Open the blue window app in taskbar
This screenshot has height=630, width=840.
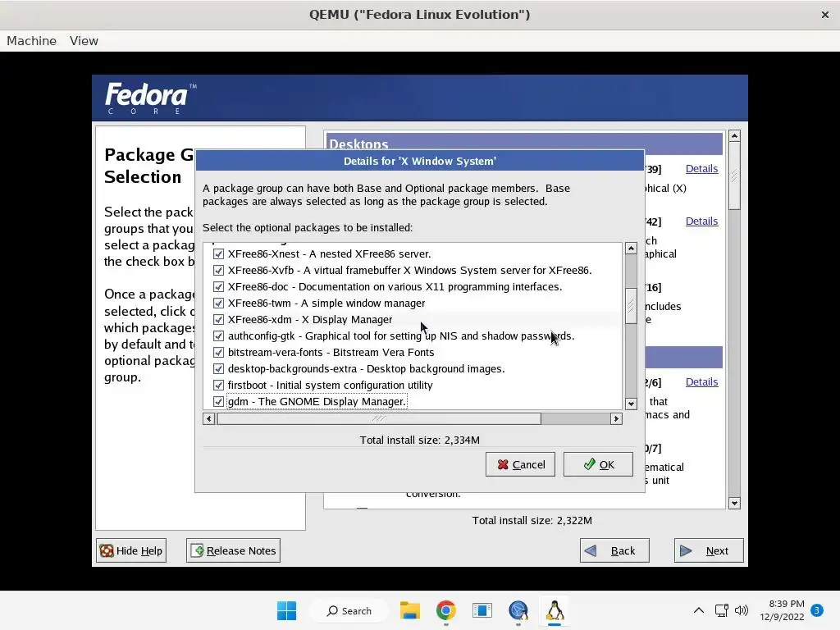coord(482,610)
